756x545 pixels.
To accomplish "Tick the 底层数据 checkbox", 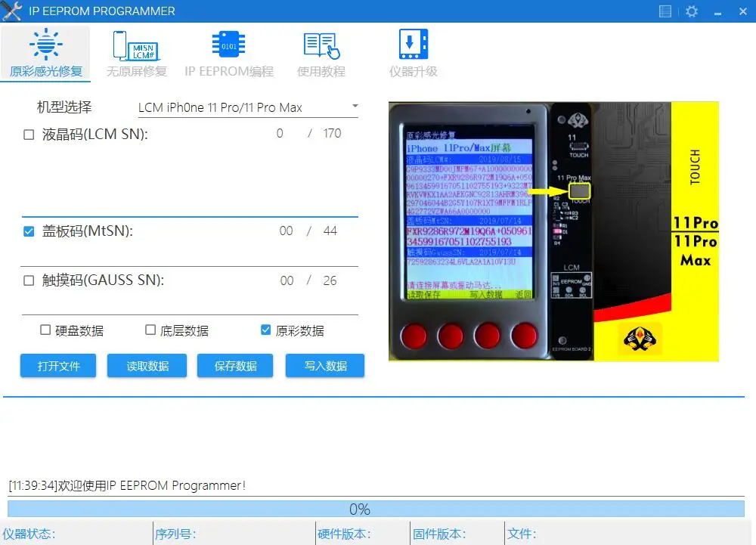I will [150, 330].
